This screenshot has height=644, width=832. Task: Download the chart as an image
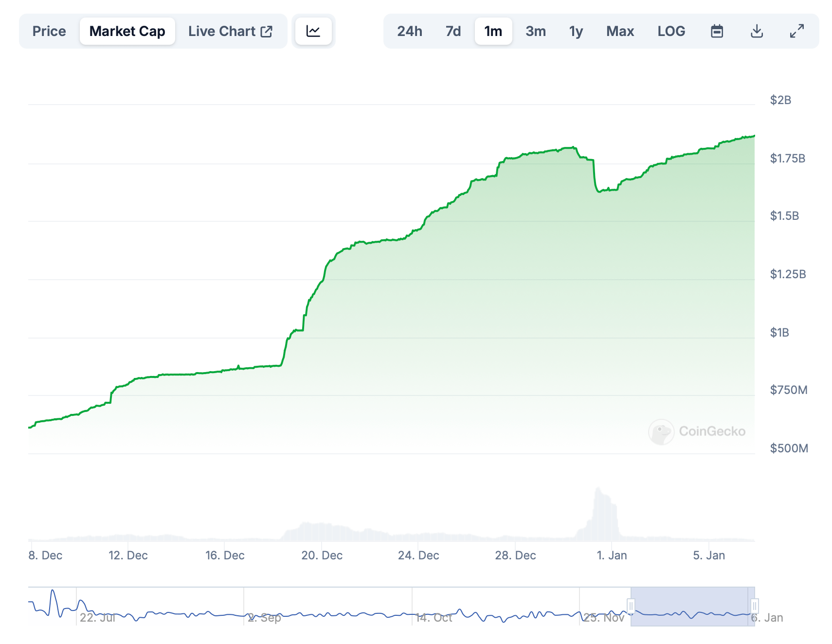pos(757,31)
